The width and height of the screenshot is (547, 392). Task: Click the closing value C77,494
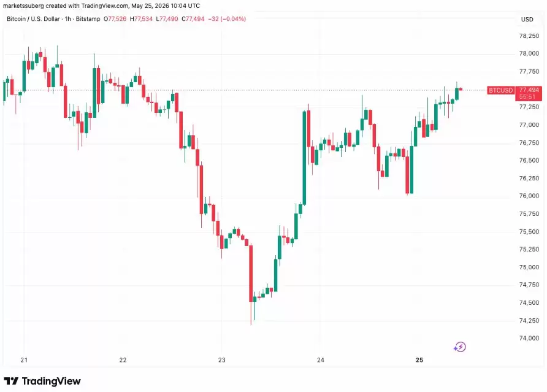point(193,19)
